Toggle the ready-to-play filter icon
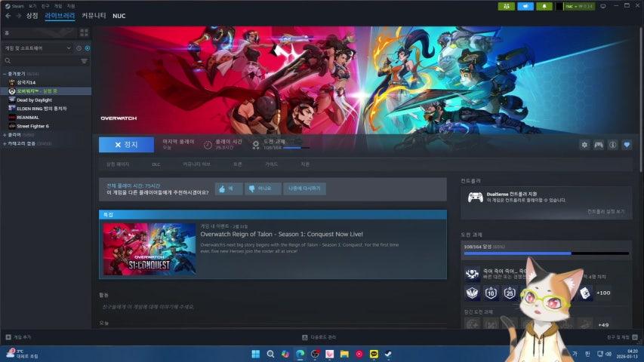The height and width of the screenshot is (362, 644). point(88,48)
